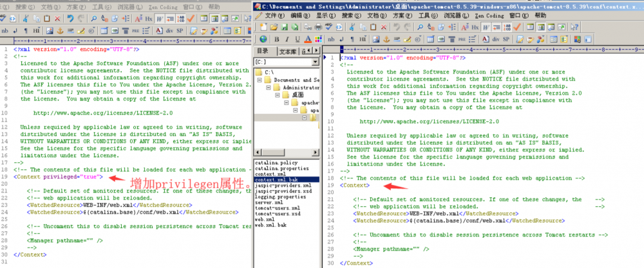The height and width of the screenshot is (268, 644).
Task: Apply Bold using the B icon
Action: coord(276,39)
